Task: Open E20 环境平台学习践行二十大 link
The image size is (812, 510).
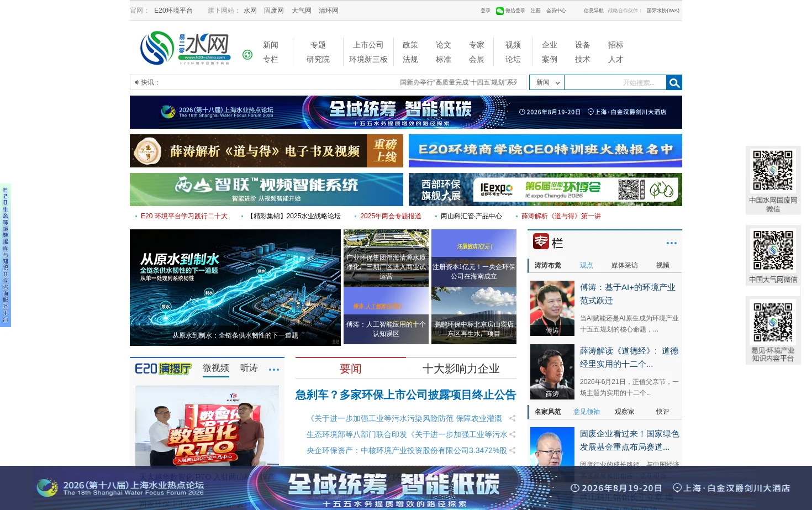Action: pos(184,216)
